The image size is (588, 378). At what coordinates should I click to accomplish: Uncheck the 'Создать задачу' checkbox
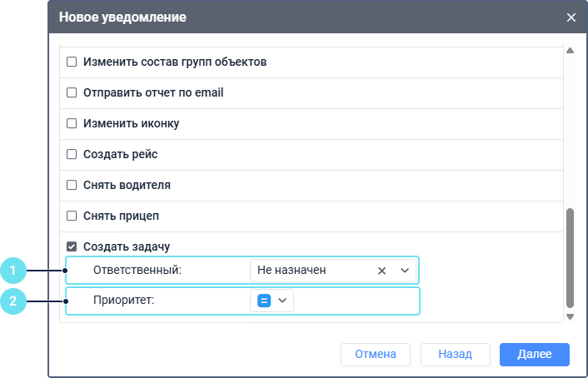(72, 246)
